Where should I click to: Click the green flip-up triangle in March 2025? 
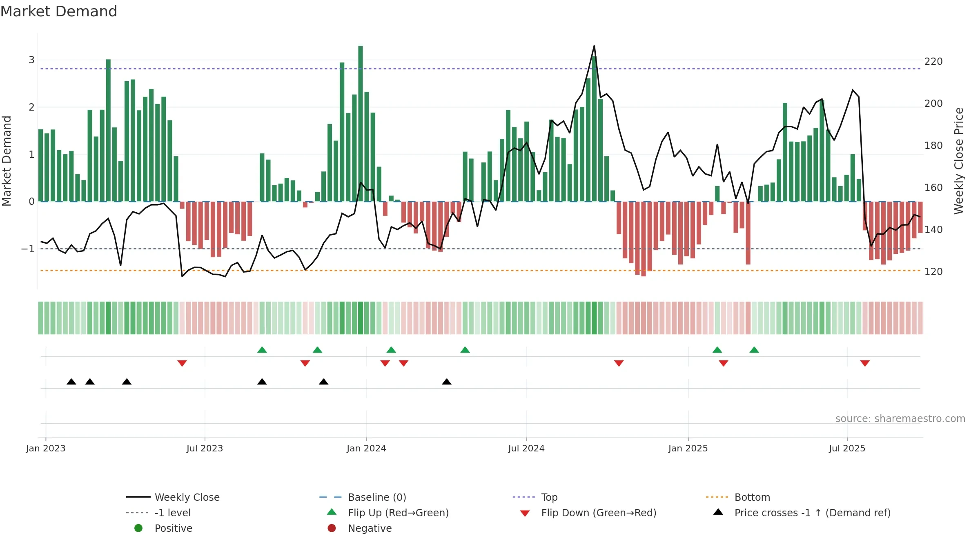[x=754, y=350]
